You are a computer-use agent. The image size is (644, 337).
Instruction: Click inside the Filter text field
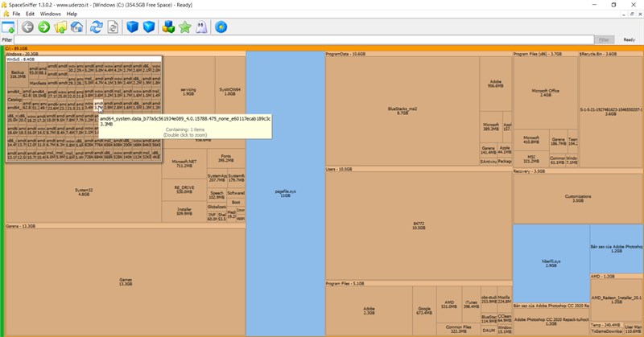pyautogui.click(x=304, y=40)
